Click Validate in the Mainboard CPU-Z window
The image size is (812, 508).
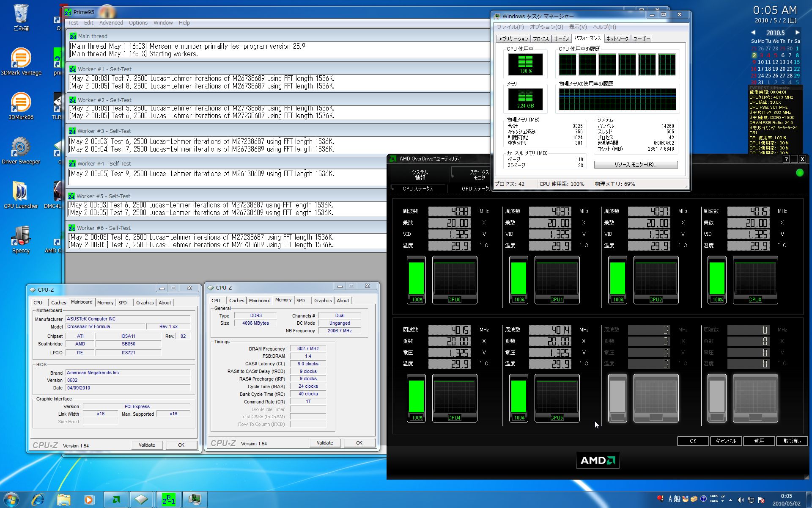[x=147, y=445]
